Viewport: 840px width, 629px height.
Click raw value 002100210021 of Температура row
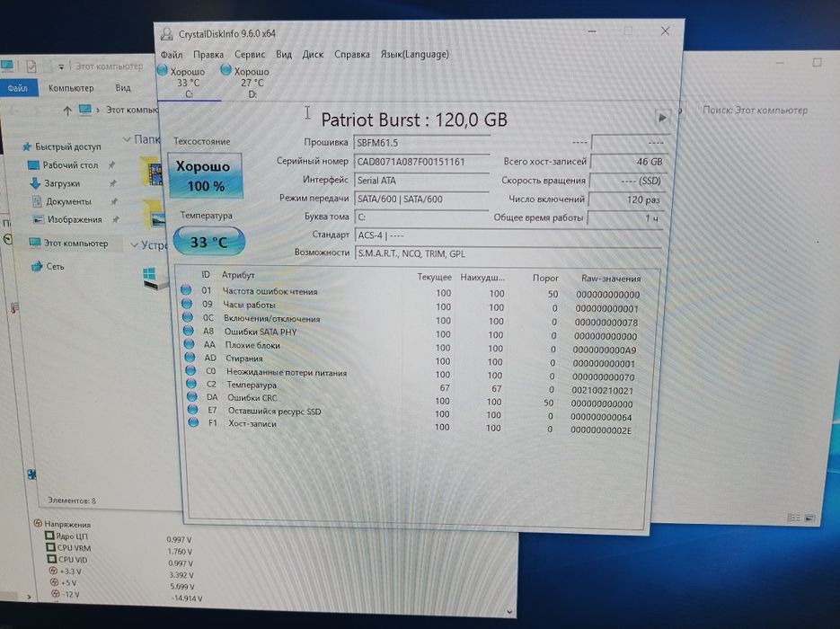coord(602,391)
